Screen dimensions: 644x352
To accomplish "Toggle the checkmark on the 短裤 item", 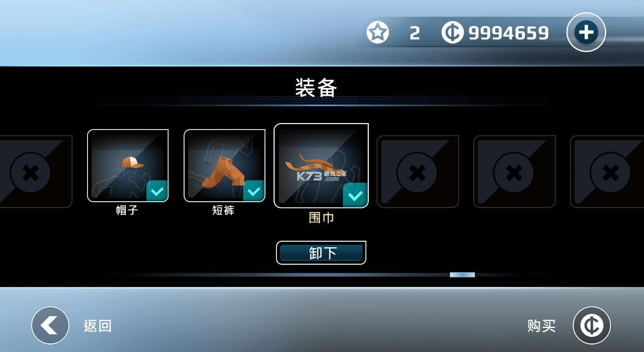I will click(x=254, y=191).
